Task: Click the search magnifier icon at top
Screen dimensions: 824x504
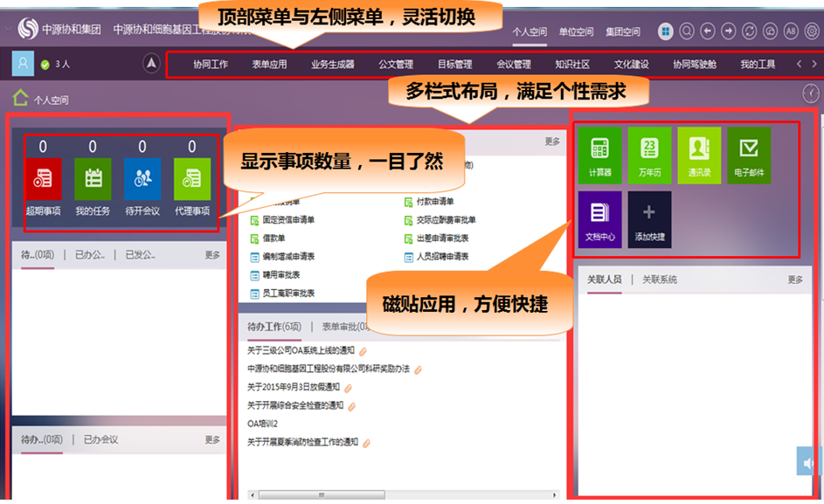Action: click(687, 31)
